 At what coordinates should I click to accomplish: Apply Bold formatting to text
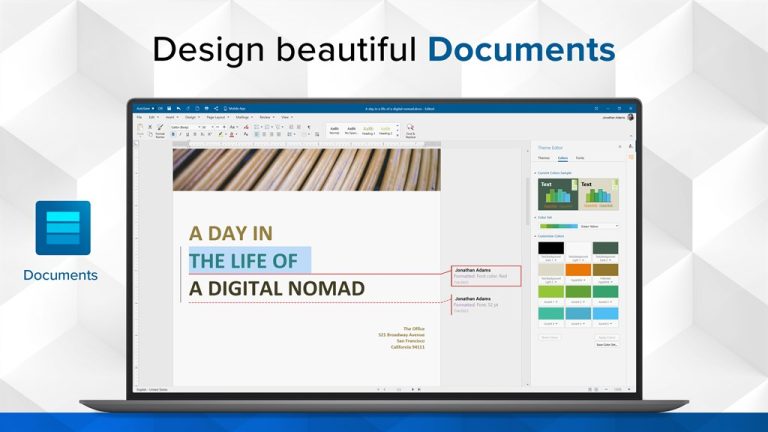coord(172,134)
